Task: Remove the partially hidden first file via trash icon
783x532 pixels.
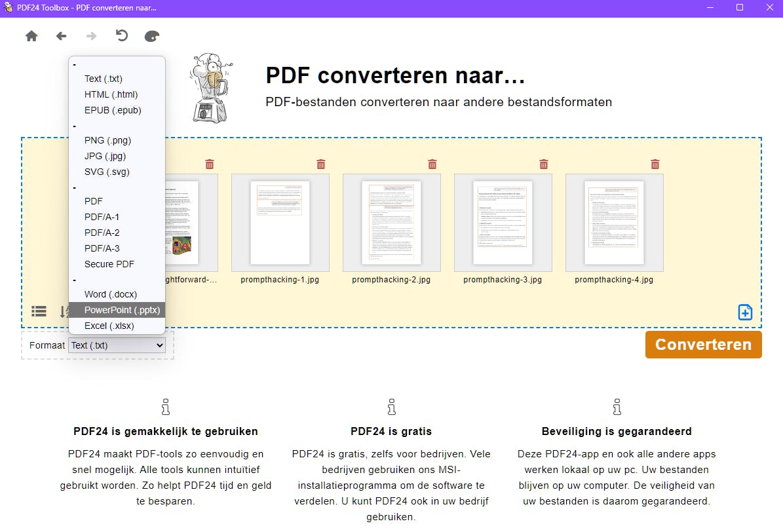Action: coord(210,164)
